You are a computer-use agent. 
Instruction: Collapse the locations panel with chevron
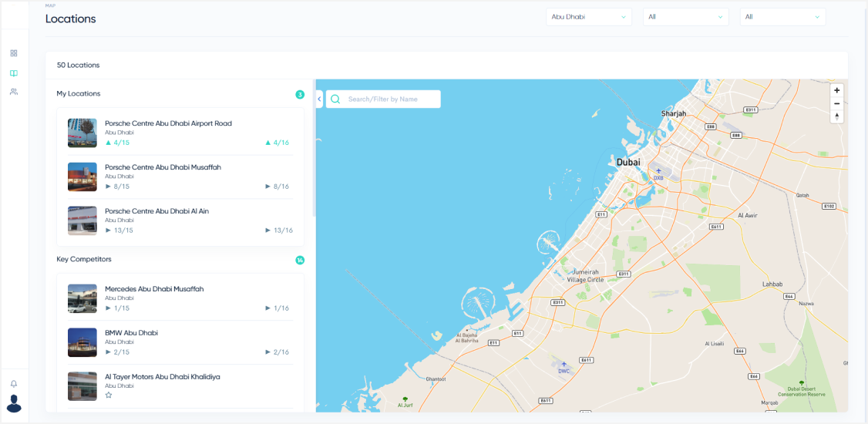(x=319, y=99)
